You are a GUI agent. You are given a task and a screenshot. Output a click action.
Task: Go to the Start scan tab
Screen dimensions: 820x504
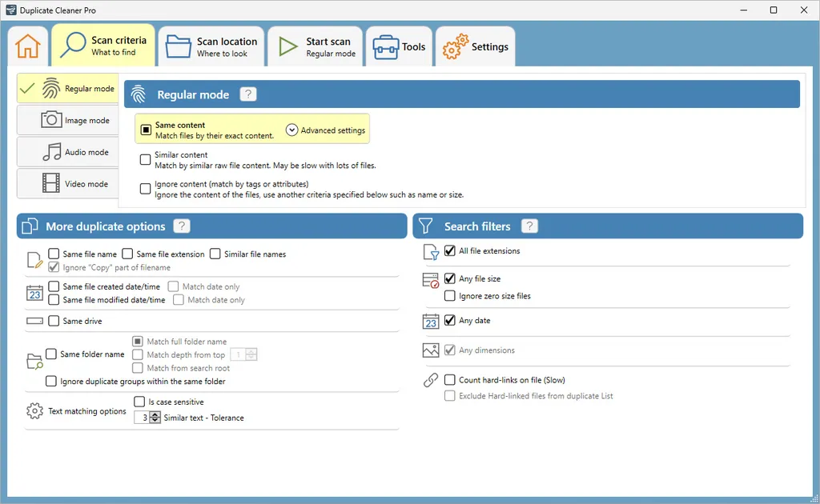coord(316,46)
